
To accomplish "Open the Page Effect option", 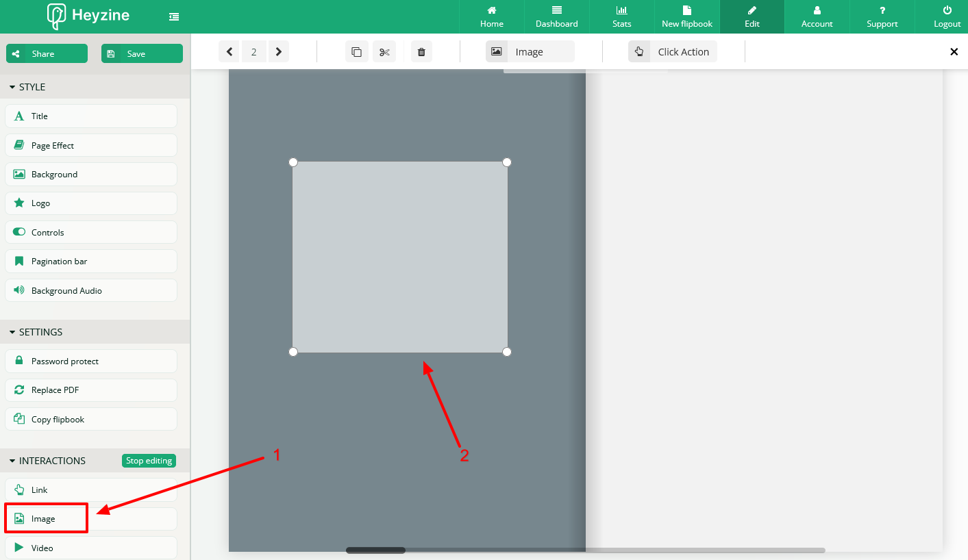I will coord(91,145).
